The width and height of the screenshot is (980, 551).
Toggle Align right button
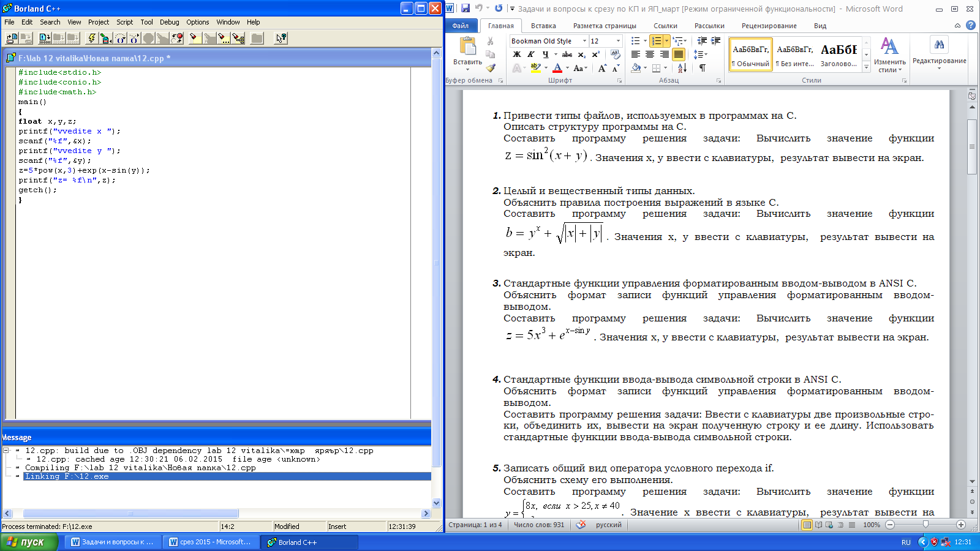665,54
